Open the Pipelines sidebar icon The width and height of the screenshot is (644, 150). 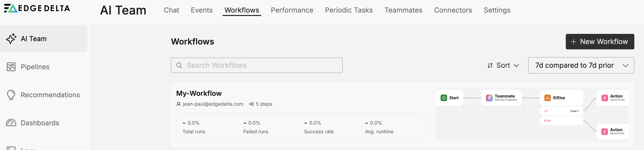tap(11, 67)
